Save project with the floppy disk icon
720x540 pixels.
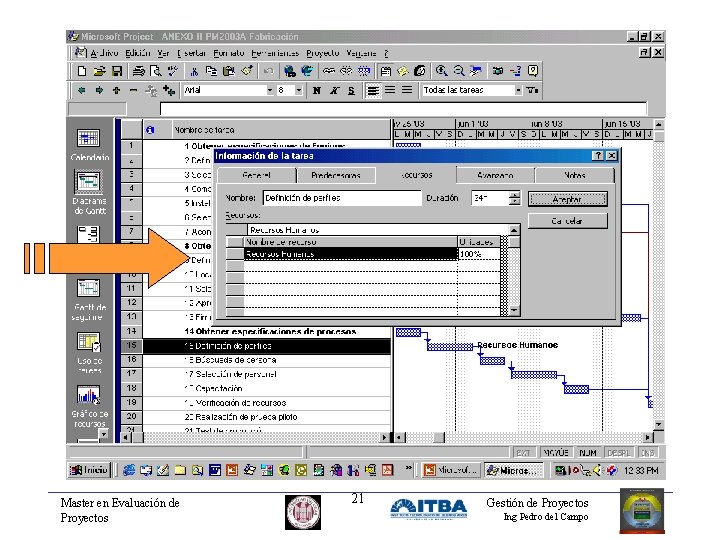[117, 71]
